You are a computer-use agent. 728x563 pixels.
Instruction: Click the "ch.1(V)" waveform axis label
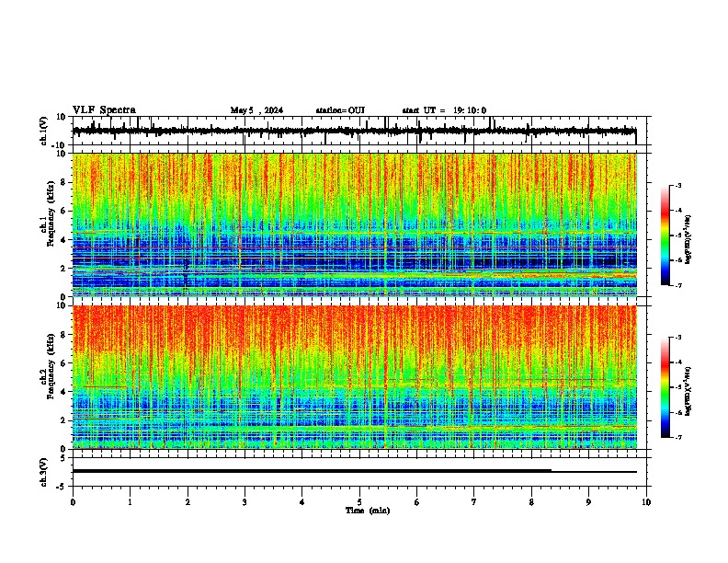pyautogui.click(x=43, y=131)
